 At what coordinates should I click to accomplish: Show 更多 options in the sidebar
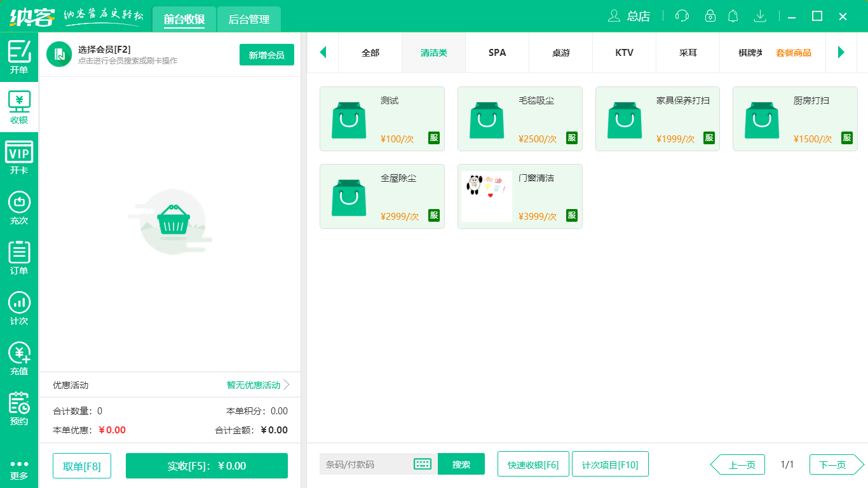pyautogui.click(x=19, y=470)
